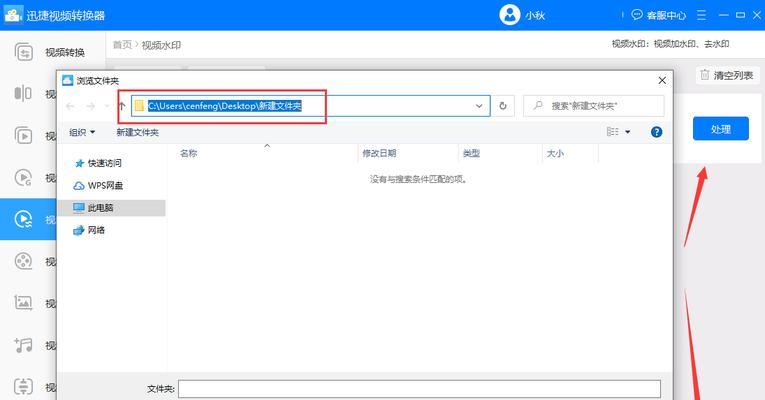Select the active video watermark sidebar icon

pos(23,219)
